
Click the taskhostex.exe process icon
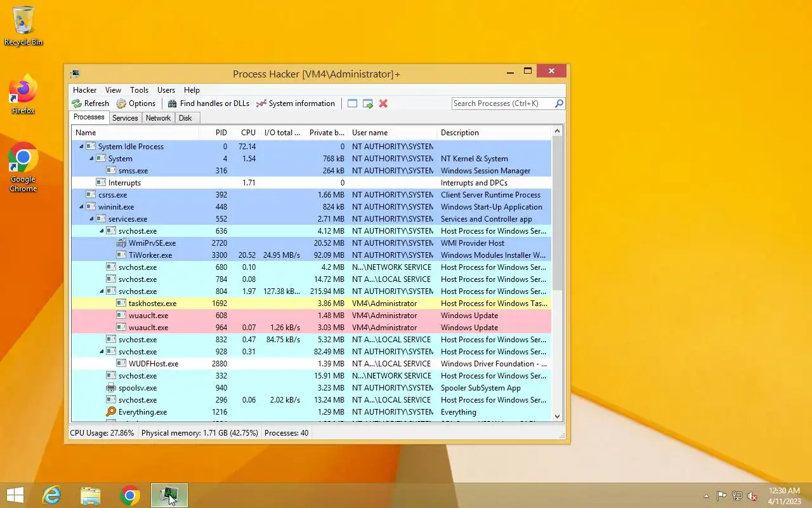121,304
